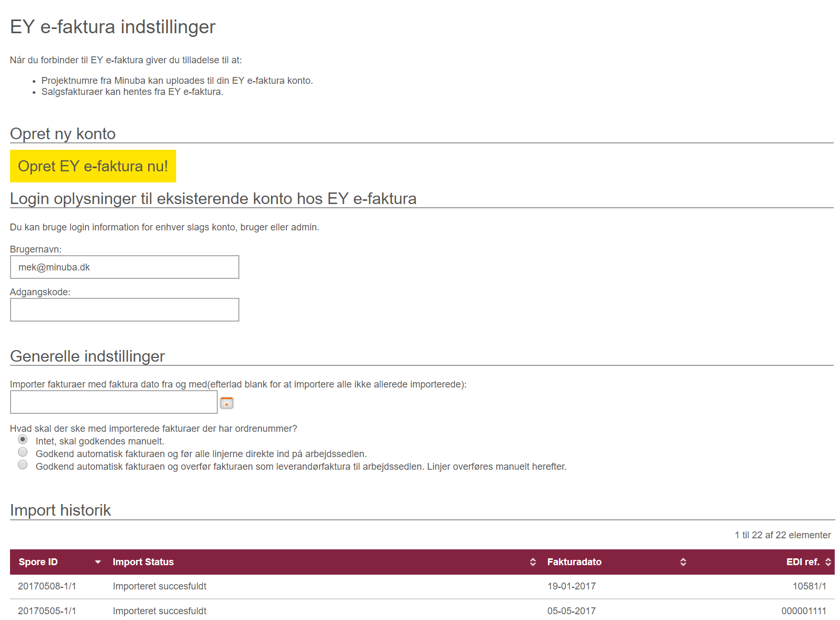Click the EDI ref. value 10581/1
840x620 pixels.
pyautogui.click(x=809, y=586)
